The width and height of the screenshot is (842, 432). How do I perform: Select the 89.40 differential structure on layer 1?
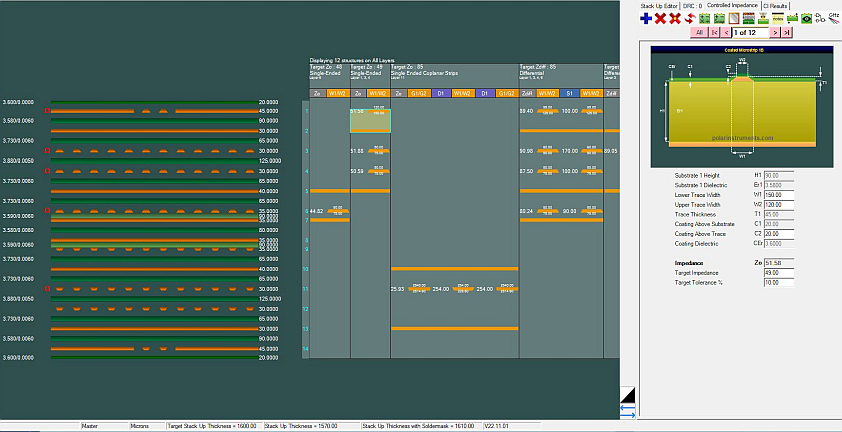(x=561, y=111)
